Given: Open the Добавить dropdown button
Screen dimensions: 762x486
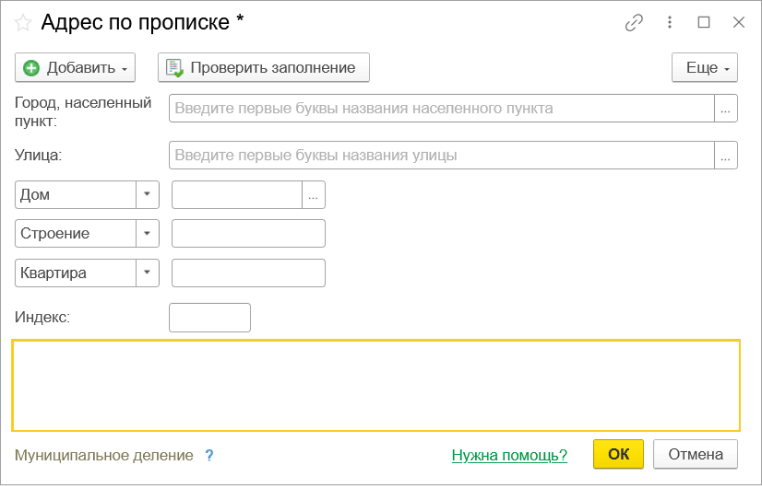Looking at the screenshot, I should (75, 68).
